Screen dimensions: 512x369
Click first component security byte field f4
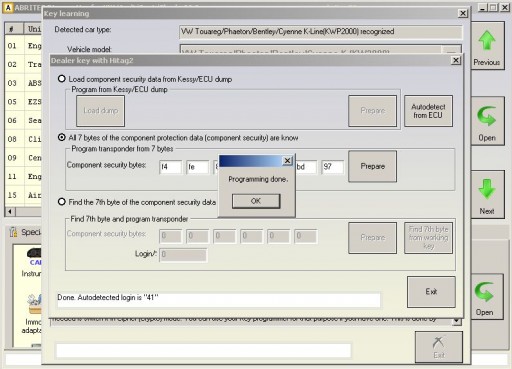point(171,167)
